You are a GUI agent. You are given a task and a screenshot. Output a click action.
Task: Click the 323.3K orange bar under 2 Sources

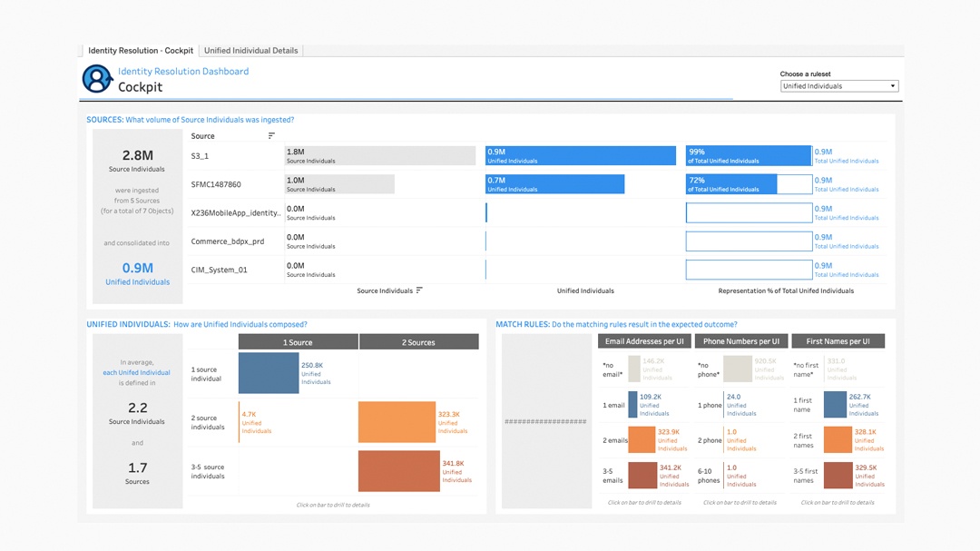397,422
